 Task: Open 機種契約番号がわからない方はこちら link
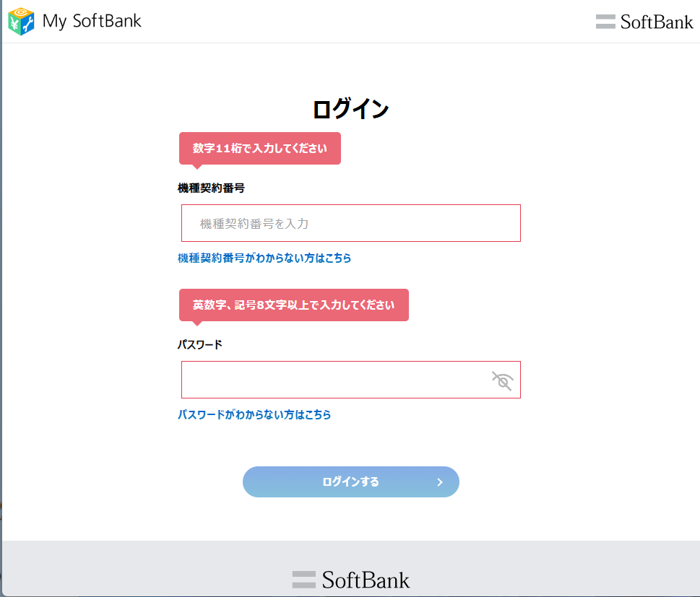pos(264,258)
